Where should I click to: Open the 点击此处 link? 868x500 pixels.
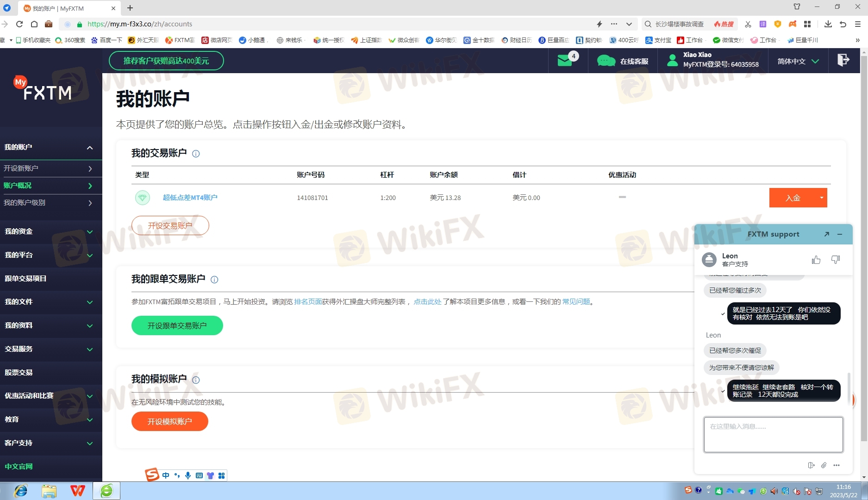(x=427, y=302)
